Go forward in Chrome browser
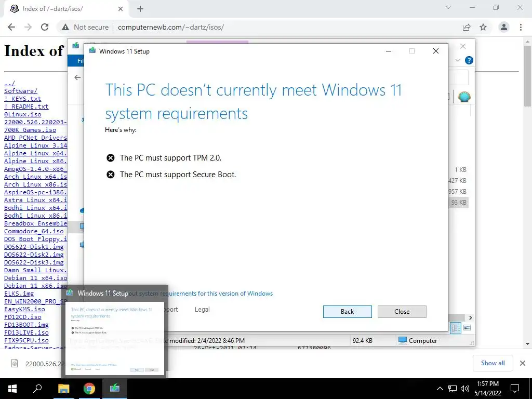Screen dimensions: 532x399 (x=28, y=27)
